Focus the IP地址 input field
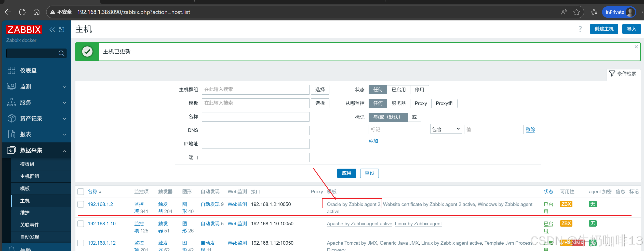Screen dimensions: 644x251 pyautogui.click(x=256, y=144)
